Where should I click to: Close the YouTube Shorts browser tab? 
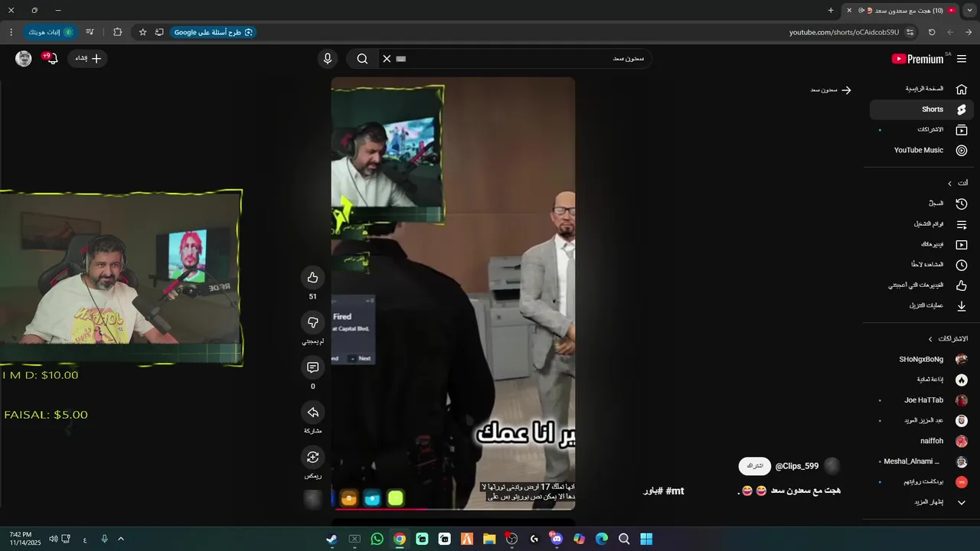pyautogui.click(x=849, y=11)
